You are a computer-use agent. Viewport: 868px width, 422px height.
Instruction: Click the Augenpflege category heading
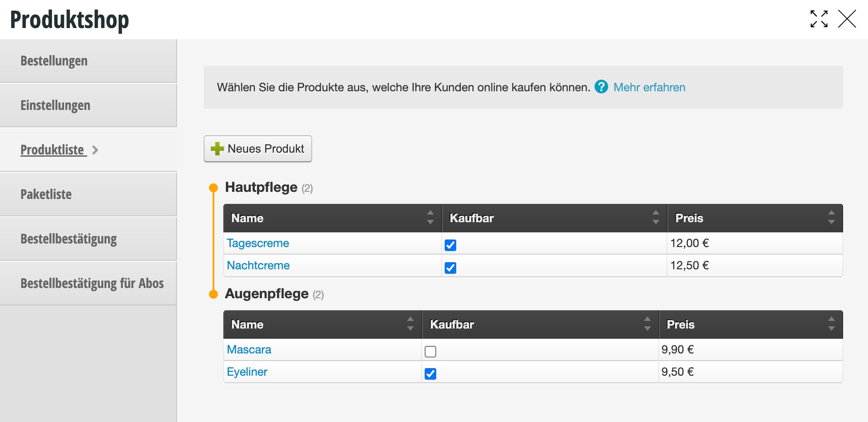(267, 294)
